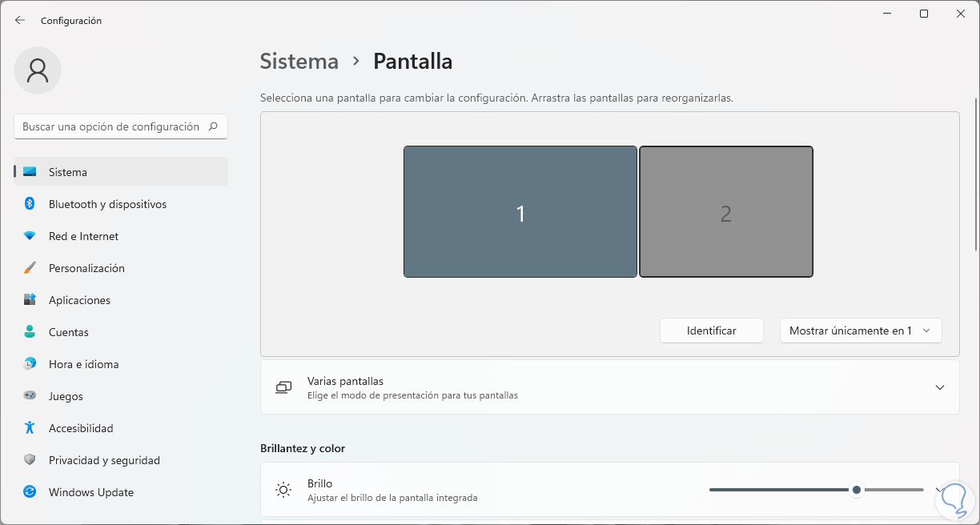This screenshot has width=980, height=525.
Task: Click the Aplicaciones icon in sidebar
Action: tap(30, 300)
